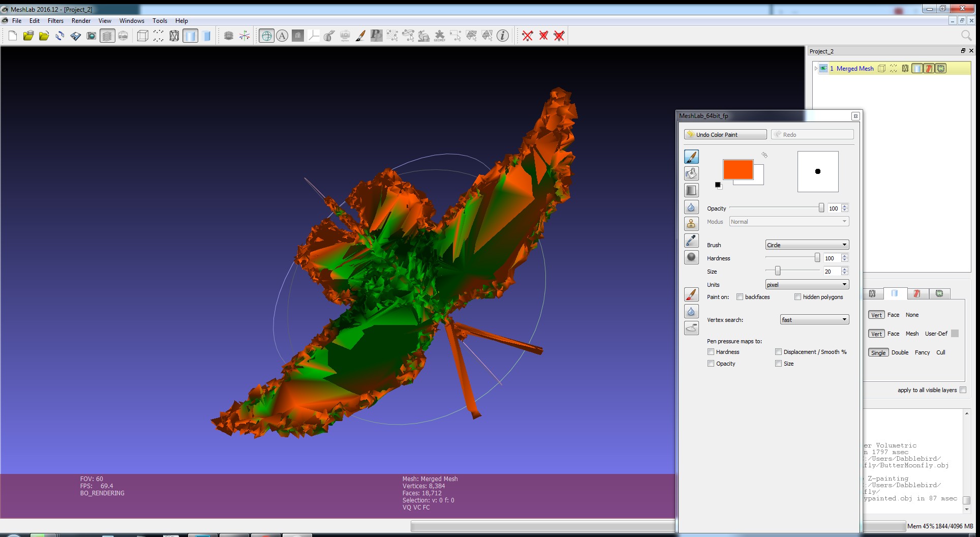
Task: Click the mesh information 'i' icon
Action: (x=503, y=36)
